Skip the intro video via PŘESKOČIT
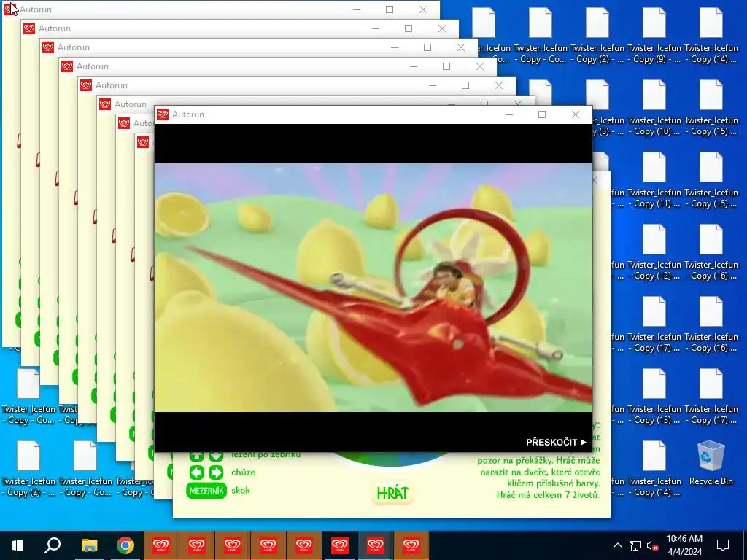 point(556,442)
